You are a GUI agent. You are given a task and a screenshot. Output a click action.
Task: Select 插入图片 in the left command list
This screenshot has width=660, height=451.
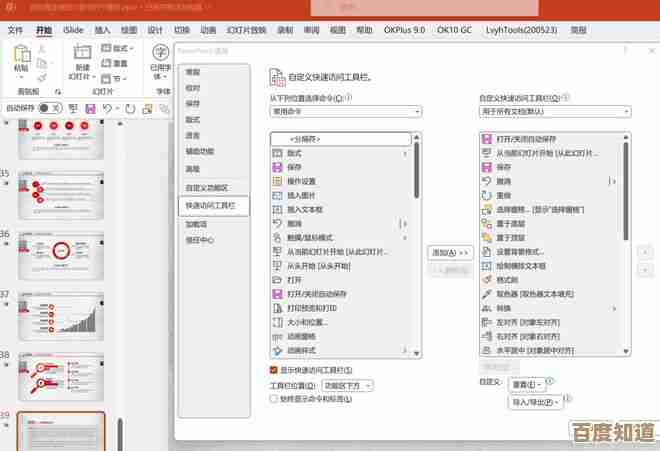(341, 195)
